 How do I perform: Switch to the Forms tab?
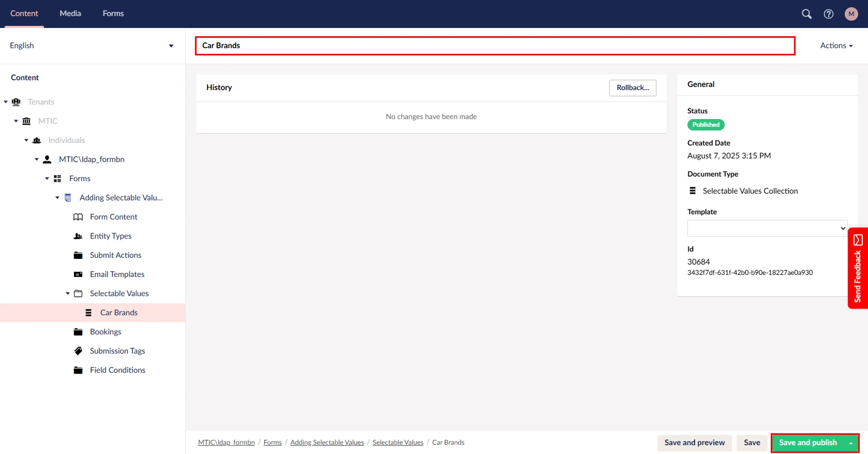coord(113,13)
